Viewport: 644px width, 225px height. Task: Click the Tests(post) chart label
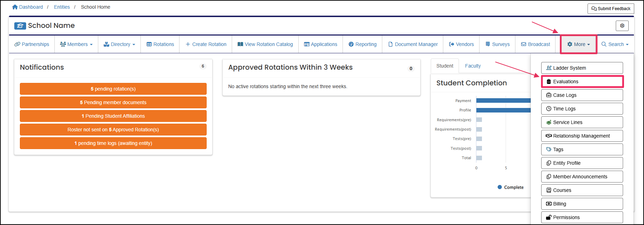461,148
